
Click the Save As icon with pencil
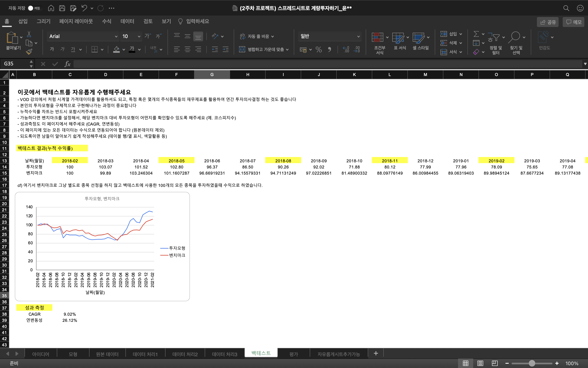point(73,8)
